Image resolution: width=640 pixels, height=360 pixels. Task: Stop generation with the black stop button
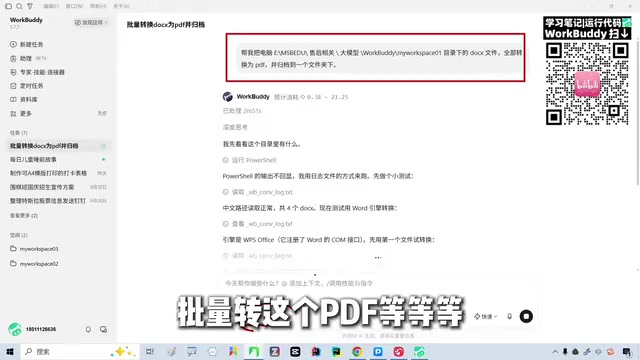coord(526,316)
